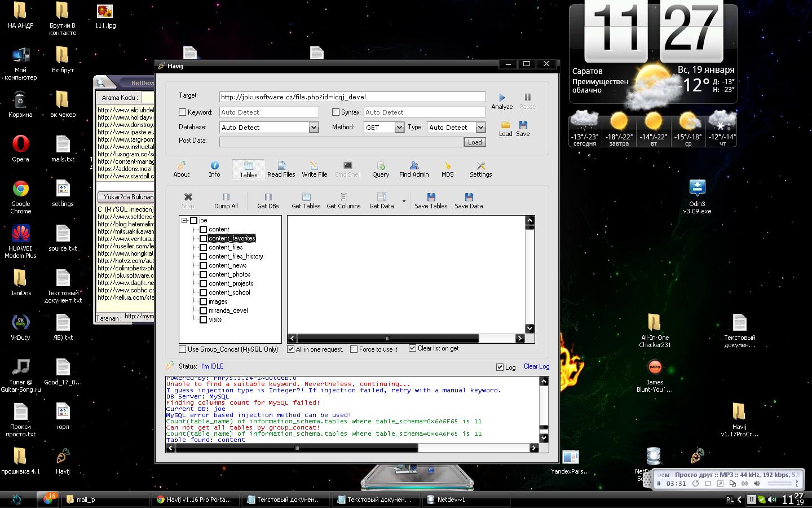Enable the Keyword checkbox
The width and height of the screenshot is (812, 508).
(182, 112)
